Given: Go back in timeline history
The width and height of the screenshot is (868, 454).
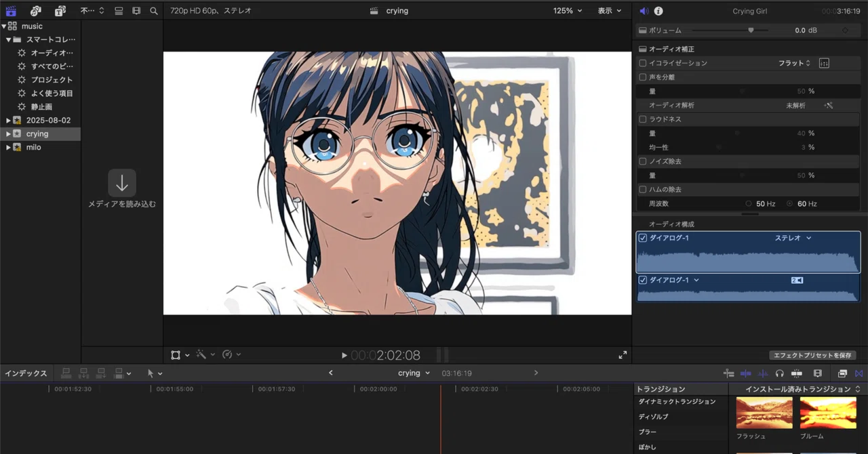Looking at the screenshot, I should [331, 373].
